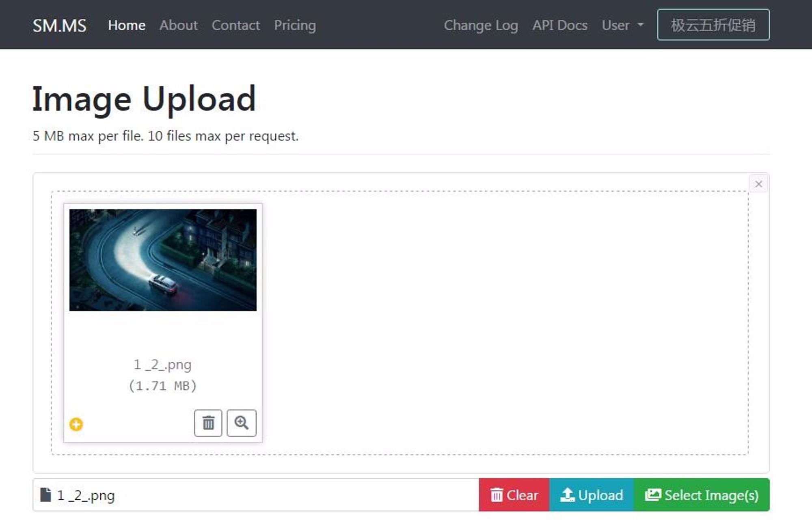
Task: Click the file caption input showing 1_2_.png
Action: tap(256, 495)
